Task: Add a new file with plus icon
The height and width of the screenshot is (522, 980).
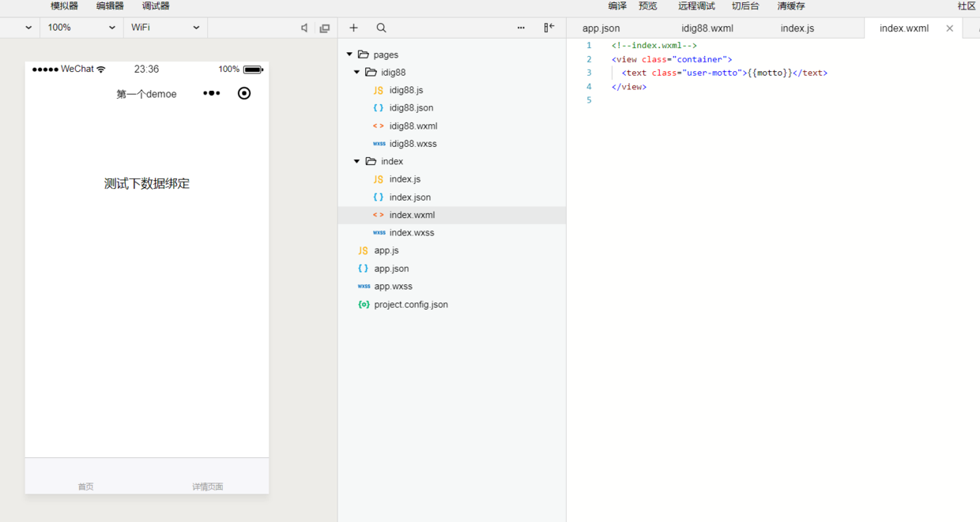Action: [353, 28]
